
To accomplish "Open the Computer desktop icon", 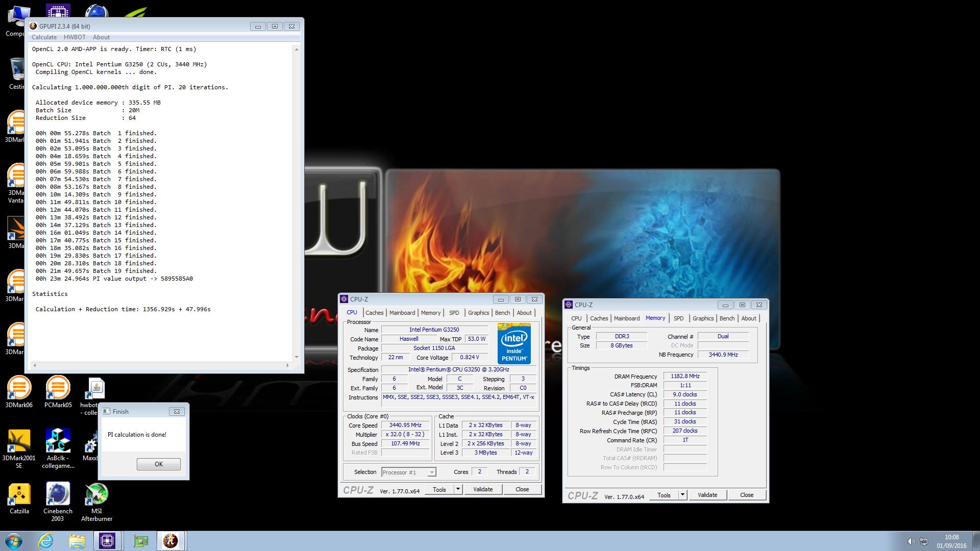I will tap(17, 22).
